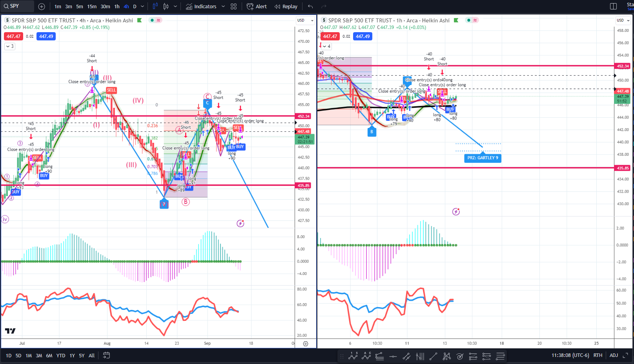Select the 1M date range
This screenshot has height=364, width=634.
pyautogui.click(x=29, y=356)
